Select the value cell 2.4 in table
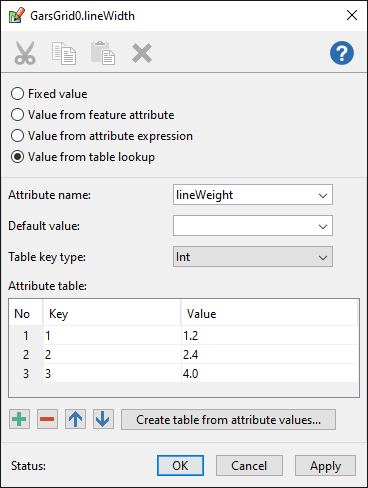 (269, 354)
